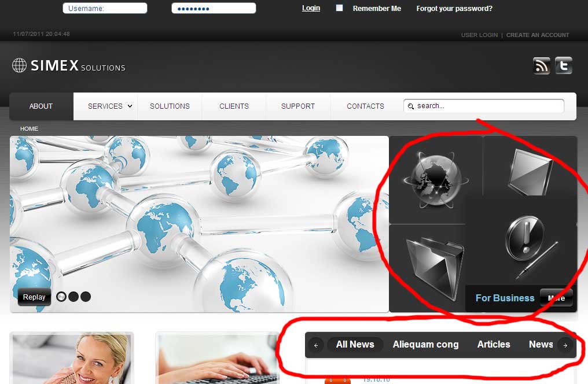
Task: Select the second slideshow dot
Action: click(73, 297)
